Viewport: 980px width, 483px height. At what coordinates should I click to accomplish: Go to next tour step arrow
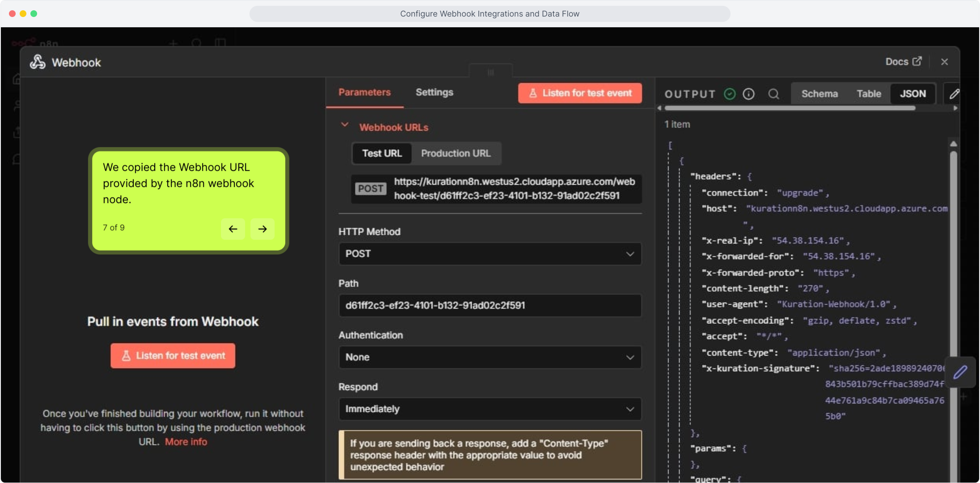262,229
